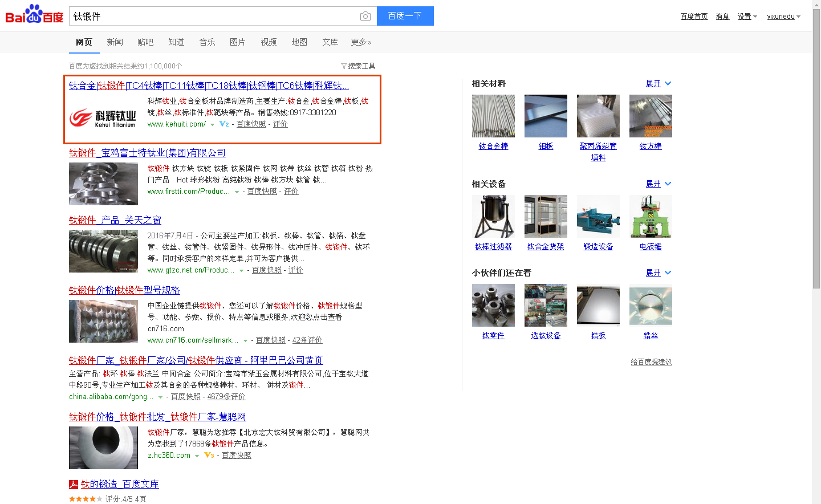Open 钛合金货架 equipment thumbnail
The height and width of the screenshot is (504, 821).
coord(546,217)
